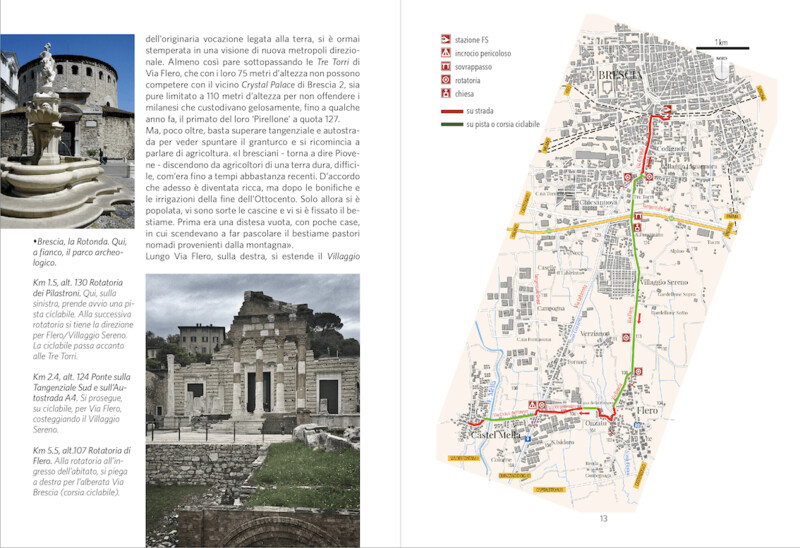Click the red 'su strada' legend line

[x=452, y=111]
